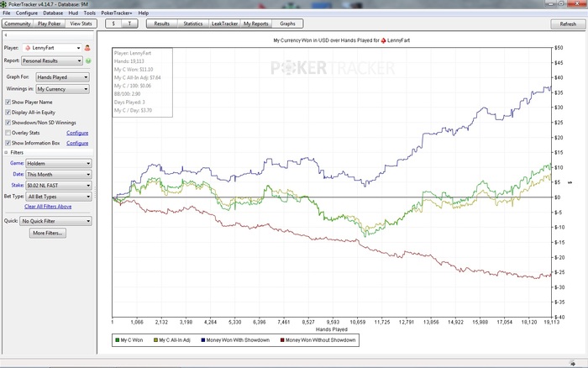Click the Hands Played axis label
588x368 pixels.
click(x=332, y=329)
